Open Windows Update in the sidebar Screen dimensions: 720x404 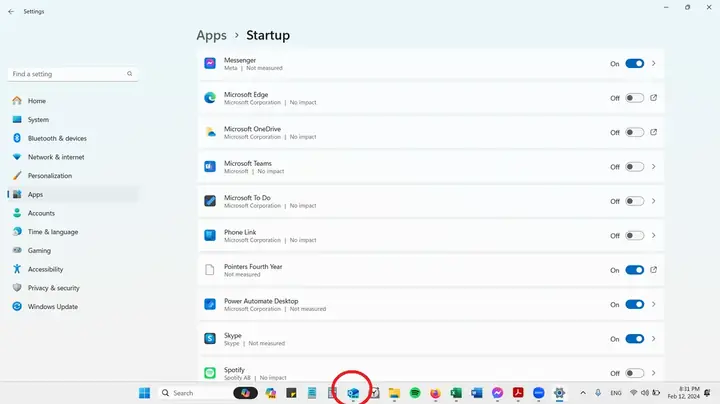coord(73,307)
